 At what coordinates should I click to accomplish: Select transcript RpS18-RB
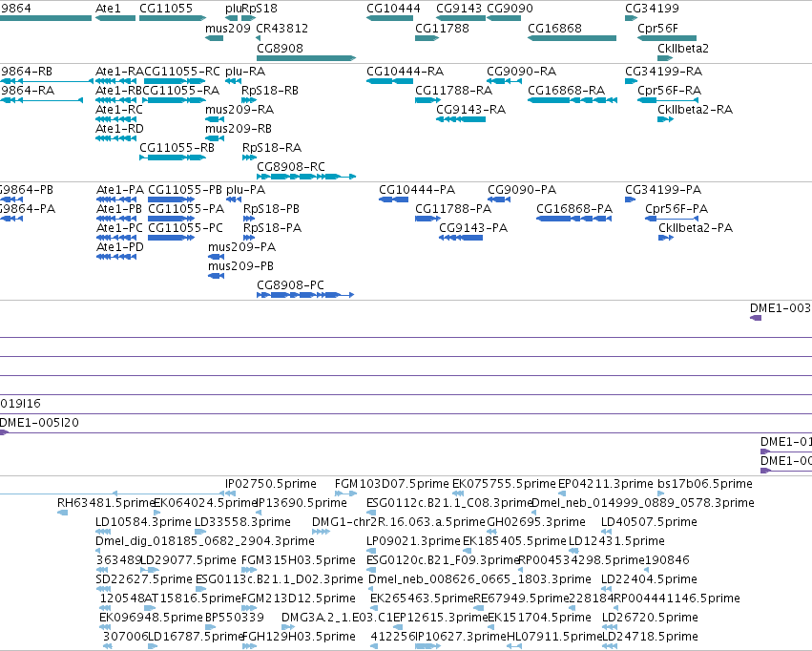tap(270, 90)
